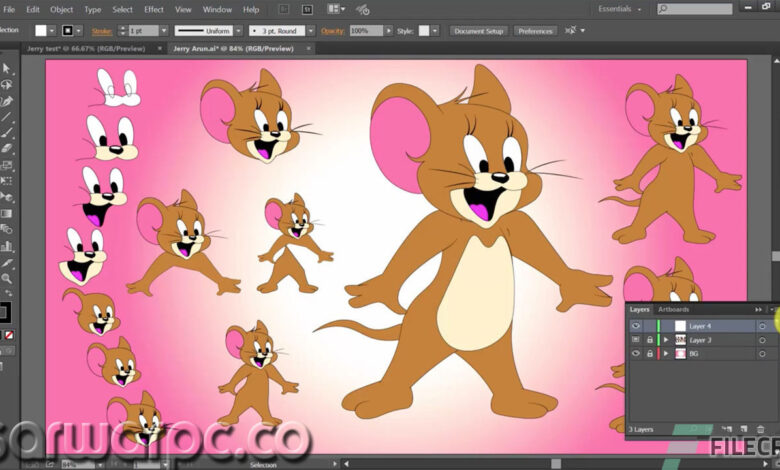The width and height of the screenshot is (780, 470).
Task: Unlock Layer 3 with its padlock icon
Action: pyautogui.click(x=650, y=340)
